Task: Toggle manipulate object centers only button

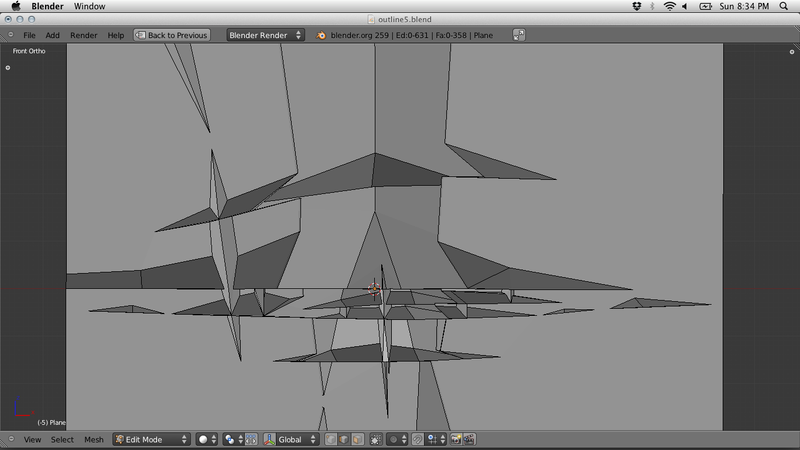Action: (x=251, y=439)
